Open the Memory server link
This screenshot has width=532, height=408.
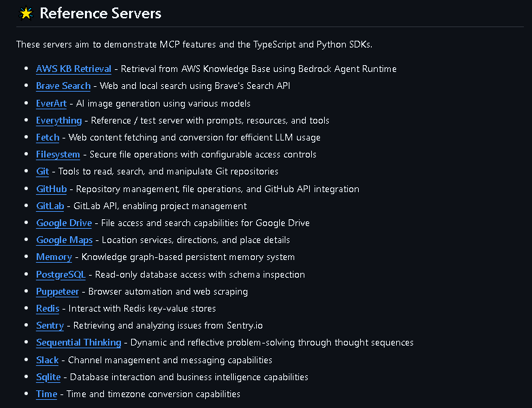tap(54, 257)
